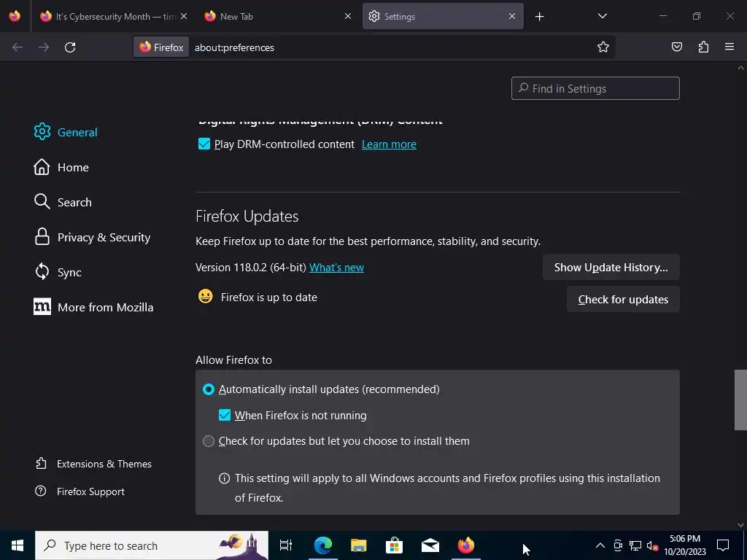Close the Settings tab
Screen dimensions: 747x560
point(511,16)
